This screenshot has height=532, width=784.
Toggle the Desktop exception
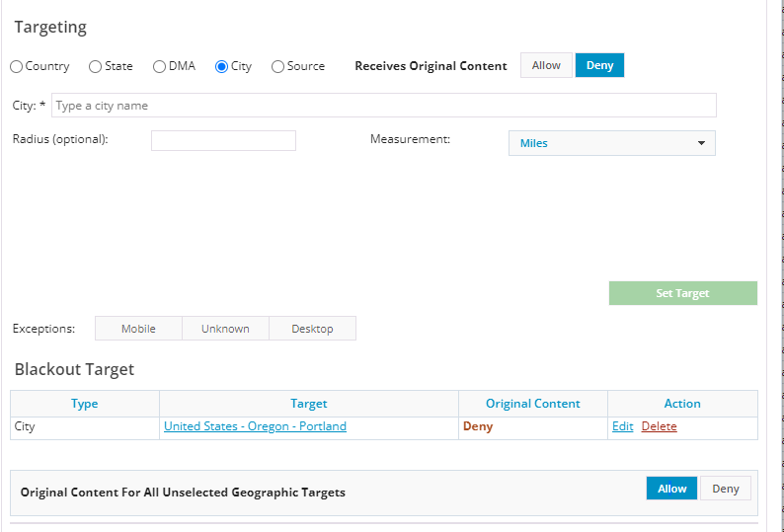pos(312,329)
